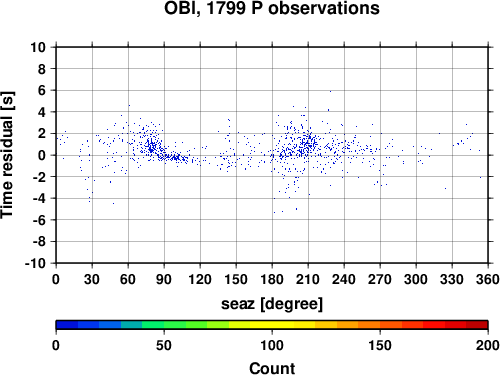Click the dark red end of colorbar
Image resolution: width=500 pixels, height=375 pixels.
(477, 325)
